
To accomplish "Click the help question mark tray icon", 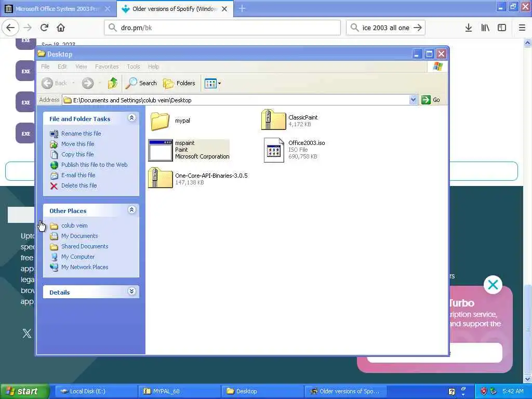I will (x=451, y=392).
